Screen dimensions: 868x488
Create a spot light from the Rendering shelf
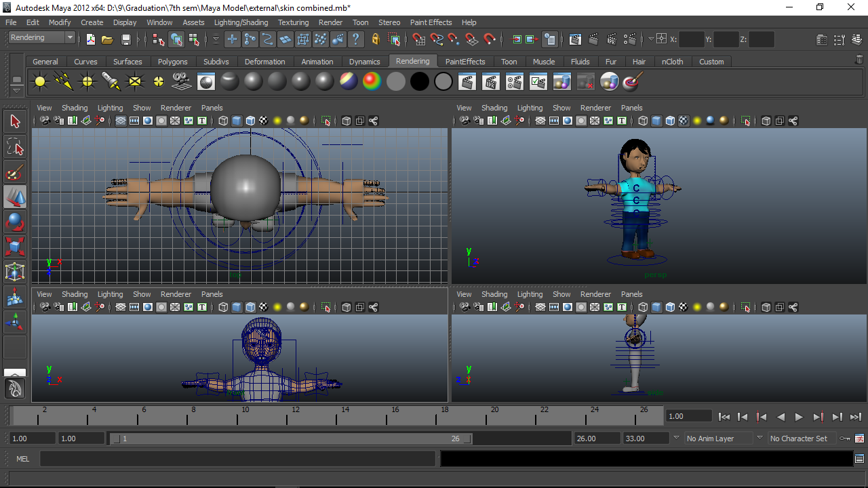tap(110, 81)
